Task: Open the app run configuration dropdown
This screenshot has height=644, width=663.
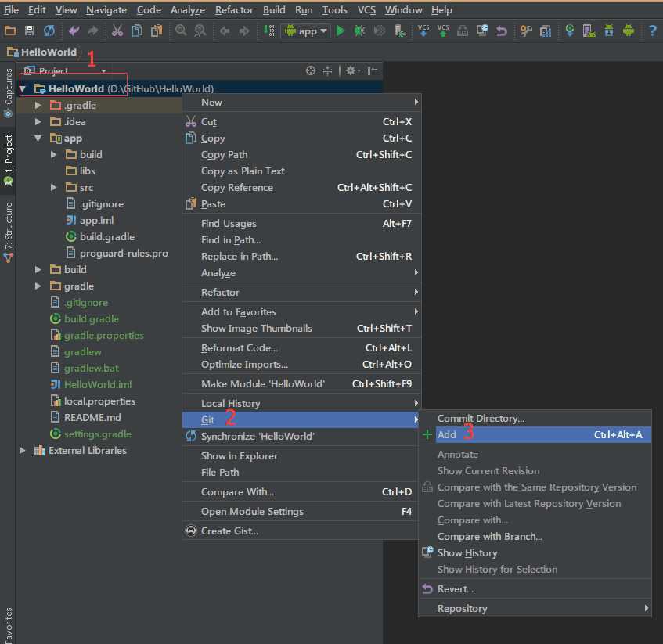Action: (x=305, y=31)
